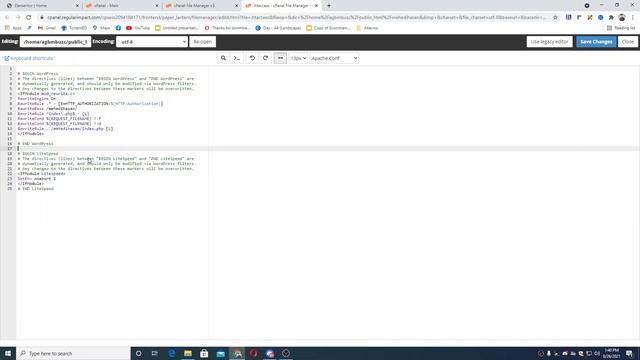Image resolution: width=640 pixels, height=360 pixels.
Task: Open a new browser tab with plus
Action: coord(329,6)
